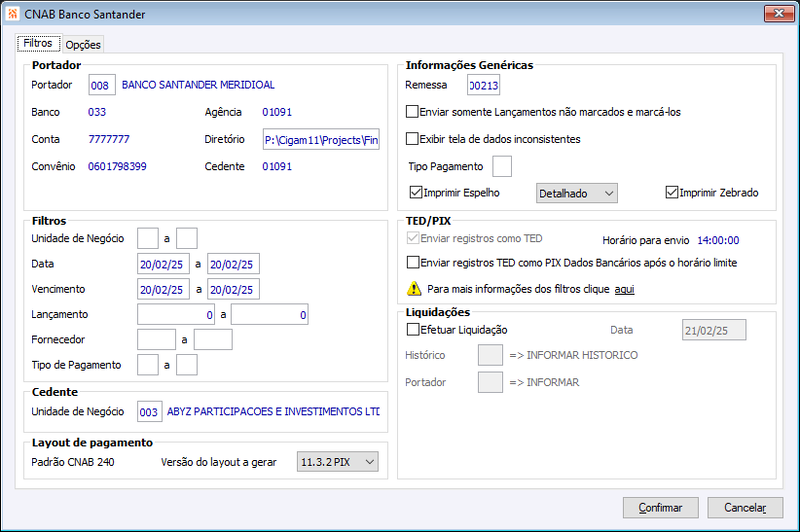The width and height of the screenshot is (800, 532).
Task: Click the Histórico code field
Action: tap(490, 355)
